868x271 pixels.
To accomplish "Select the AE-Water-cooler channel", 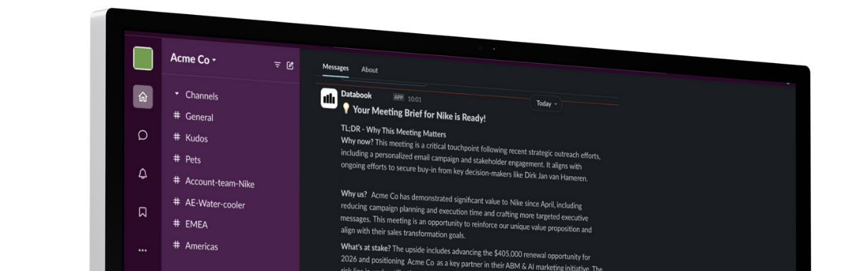I will pyautogui.click(x=214, y=204).
